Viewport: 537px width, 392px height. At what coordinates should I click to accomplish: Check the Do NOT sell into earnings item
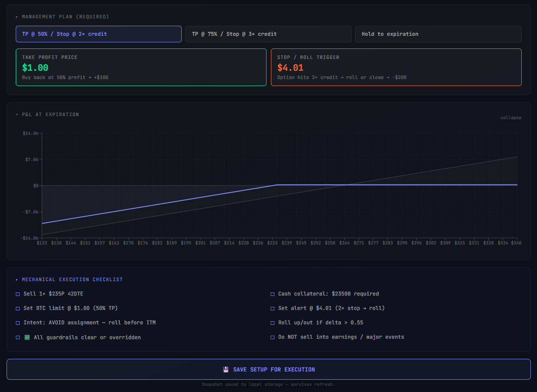(272, 337)
